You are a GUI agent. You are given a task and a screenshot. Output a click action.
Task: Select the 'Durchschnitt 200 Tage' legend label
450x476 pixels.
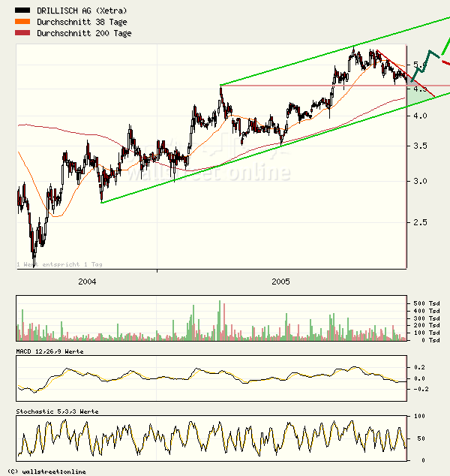tap(84, 33)
